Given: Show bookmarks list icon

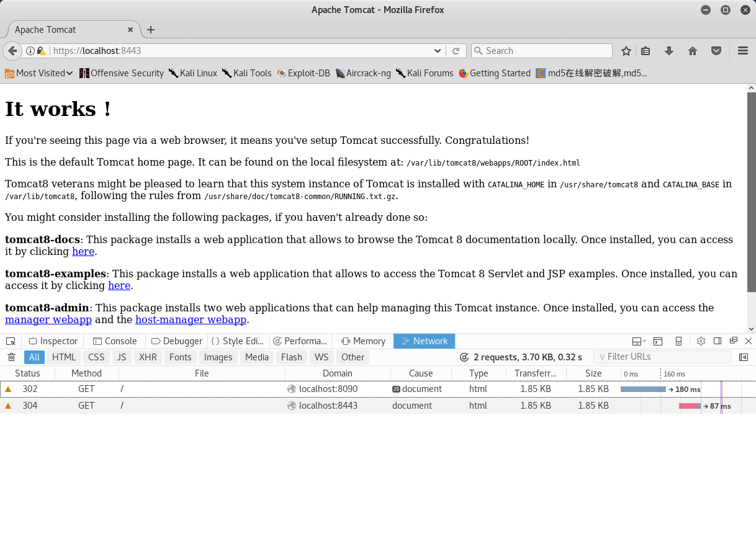Looking at the screenshot, I should point(646,51).
